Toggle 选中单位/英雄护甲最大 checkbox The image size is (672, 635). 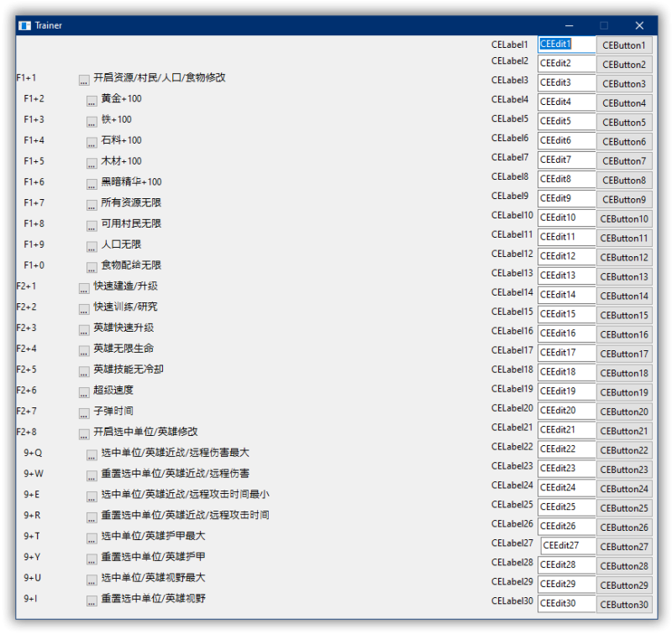(92, 538)
